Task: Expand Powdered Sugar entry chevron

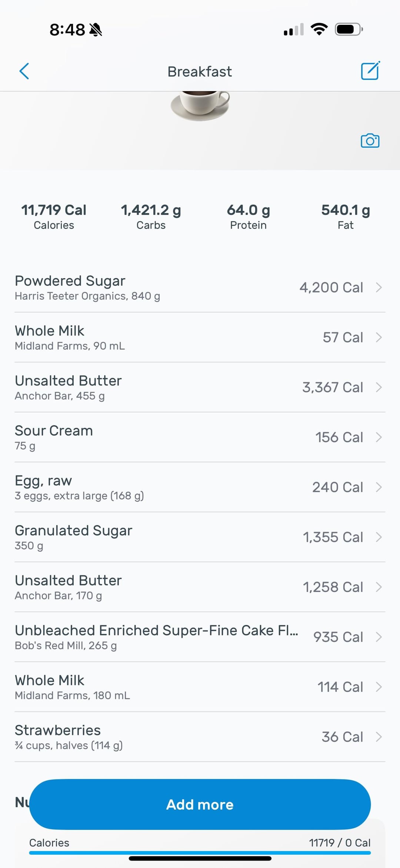Action: 379,287
